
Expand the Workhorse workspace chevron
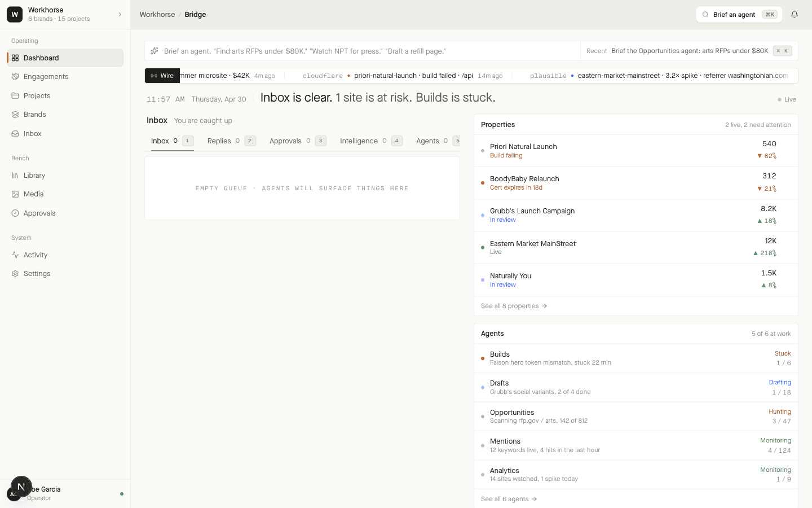click(x=120, y=15)
